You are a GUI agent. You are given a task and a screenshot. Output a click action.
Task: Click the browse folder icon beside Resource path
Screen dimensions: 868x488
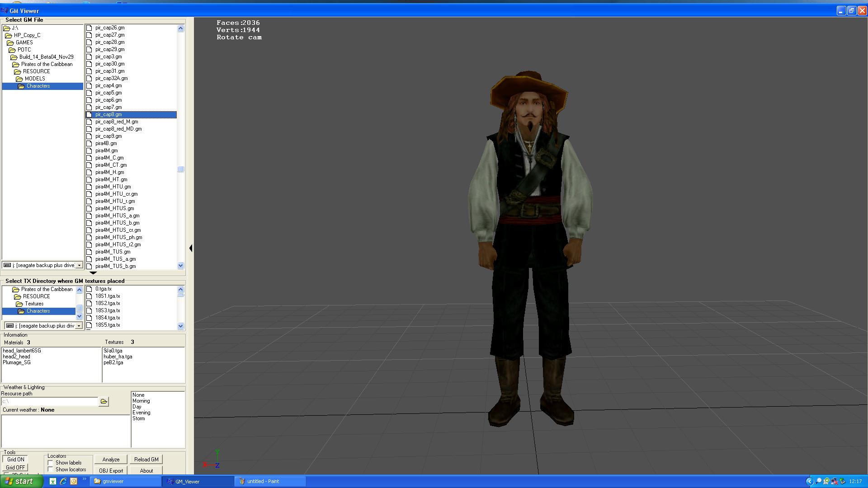(104, 401)
